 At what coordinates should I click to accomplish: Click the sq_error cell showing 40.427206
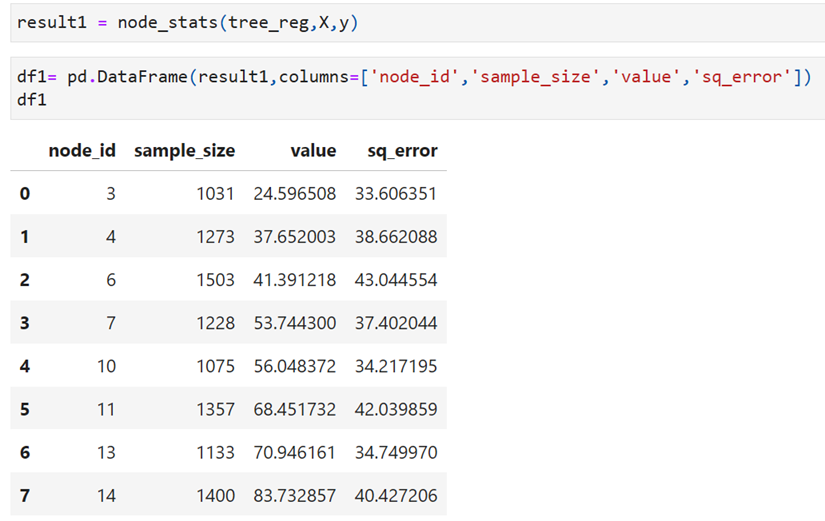[395, 495]
